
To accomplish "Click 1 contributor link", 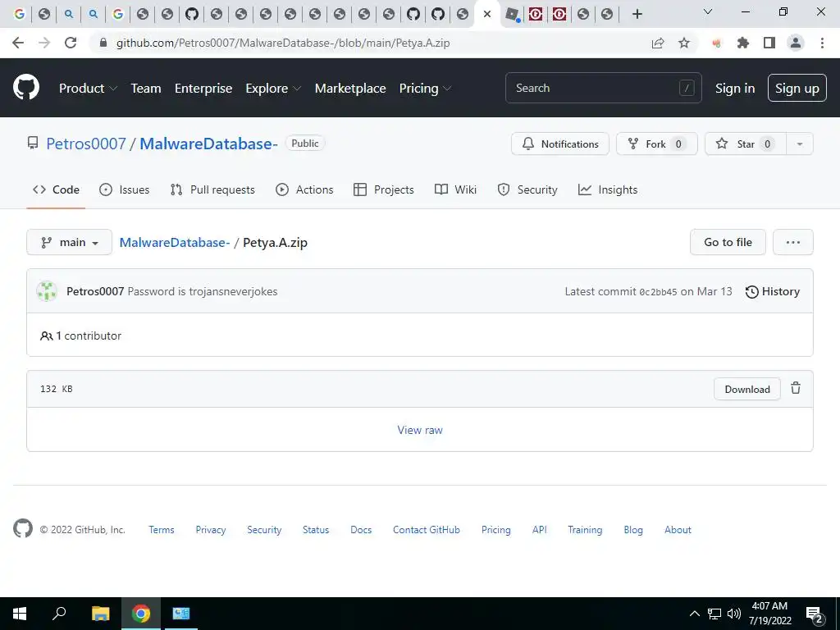I will coord(81,336).
